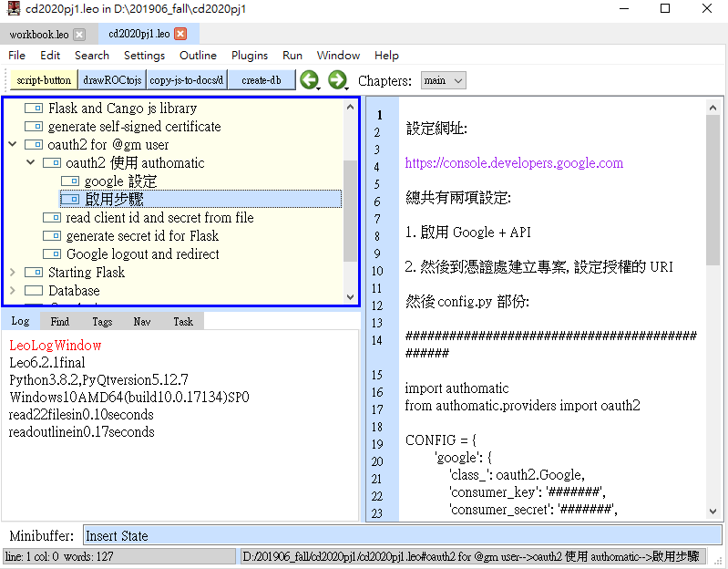Click the node icon beside Database
Image resolution: width=728 pixels, height=569 pixels.
(34, 291)
